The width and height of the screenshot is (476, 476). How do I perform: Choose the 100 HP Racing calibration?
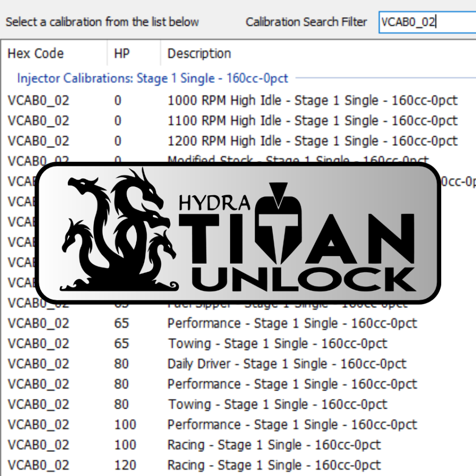pyautogui.click(x=274, y=445)
